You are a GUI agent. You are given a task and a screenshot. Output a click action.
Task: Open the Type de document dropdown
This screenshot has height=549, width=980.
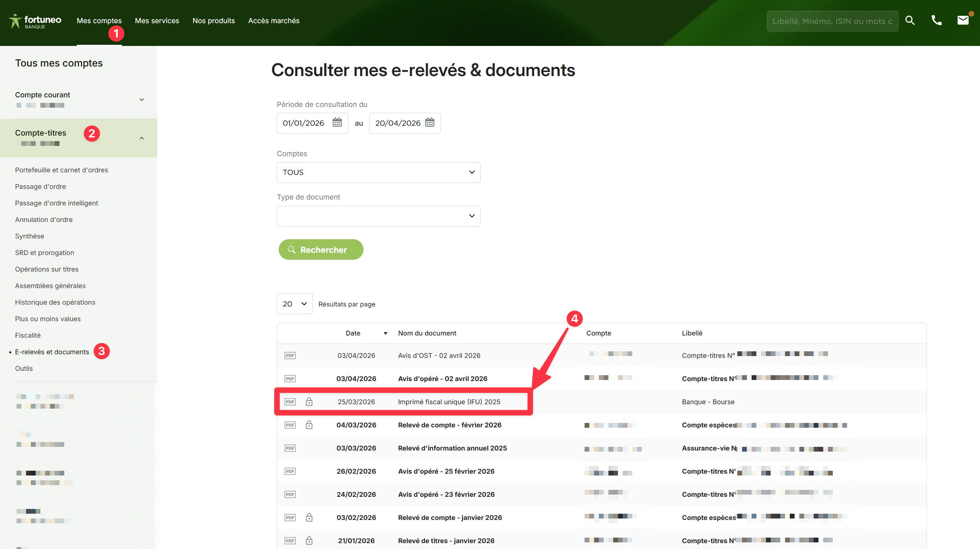coord(378,216)
